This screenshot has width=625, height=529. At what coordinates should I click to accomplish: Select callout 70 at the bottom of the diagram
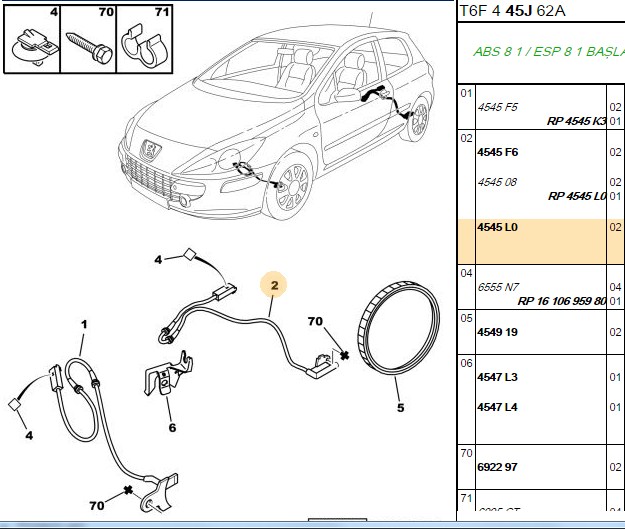coord(96,505)
